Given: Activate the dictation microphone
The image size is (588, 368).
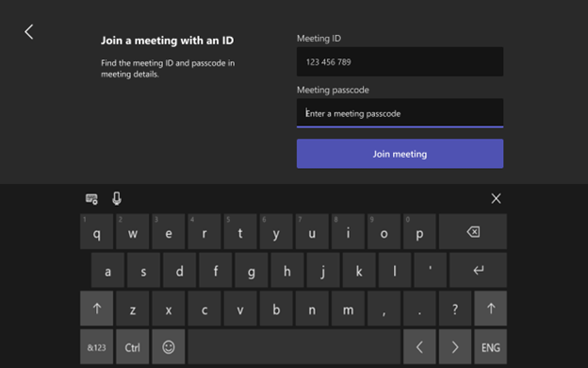Looking at the screenshot, I should [117, 199].
